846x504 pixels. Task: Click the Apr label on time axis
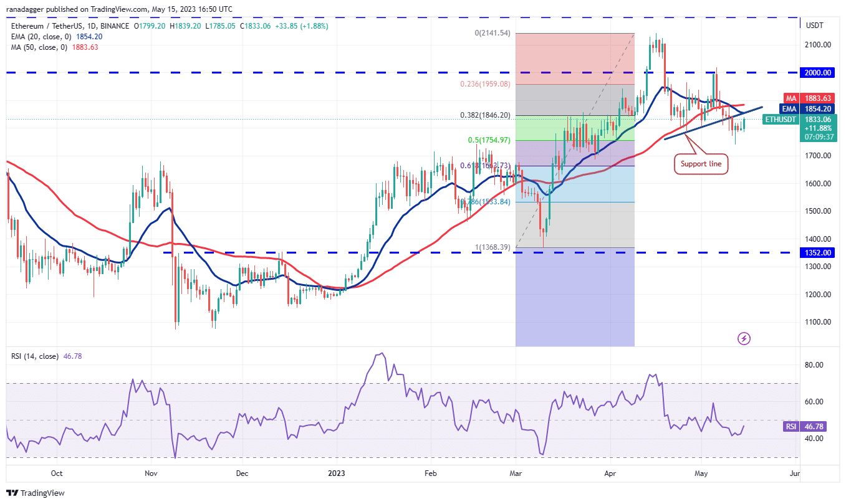610,473
